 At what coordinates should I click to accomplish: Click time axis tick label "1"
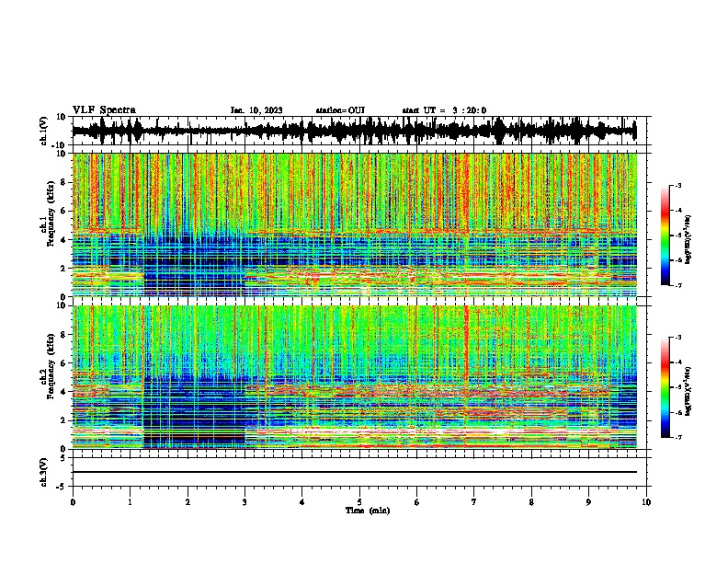(130, 502)
